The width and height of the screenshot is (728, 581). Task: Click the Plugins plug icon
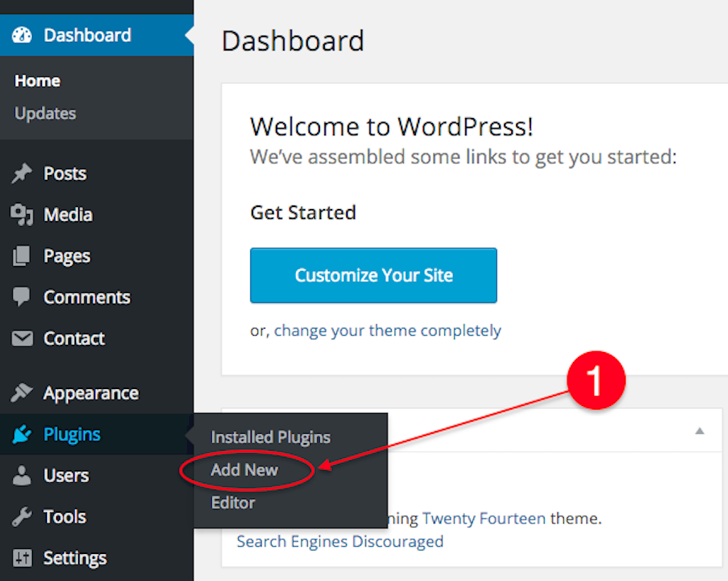coord(22,435)
